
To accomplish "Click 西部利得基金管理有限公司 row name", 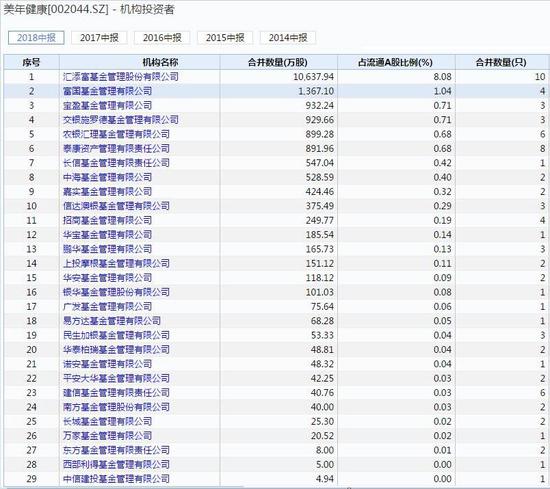I will (116, 465).
